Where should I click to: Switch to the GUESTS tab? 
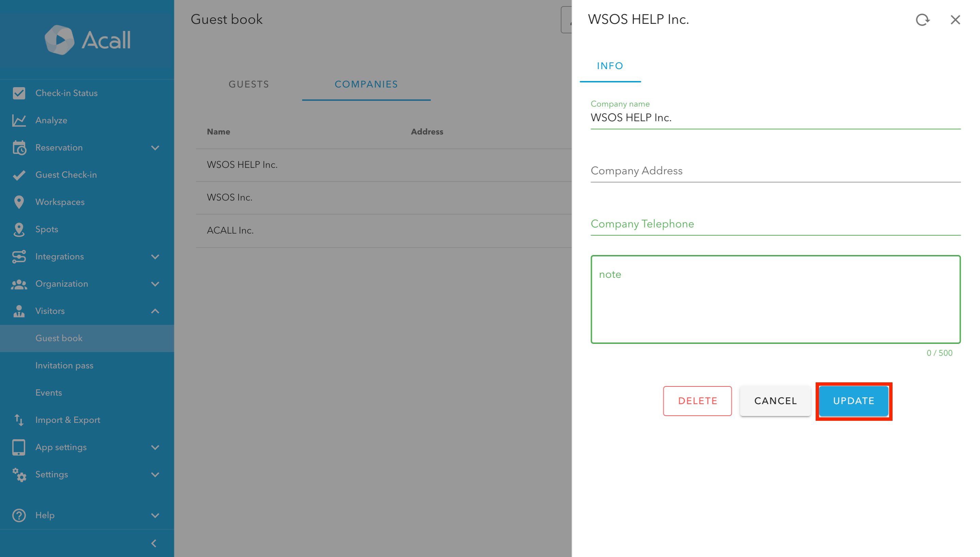coord(249,84)
